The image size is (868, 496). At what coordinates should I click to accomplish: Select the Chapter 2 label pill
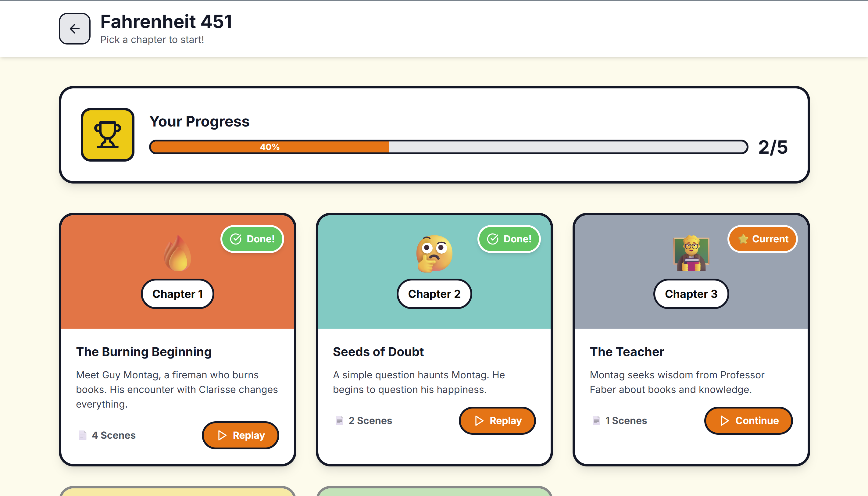[x=434, y=294]
